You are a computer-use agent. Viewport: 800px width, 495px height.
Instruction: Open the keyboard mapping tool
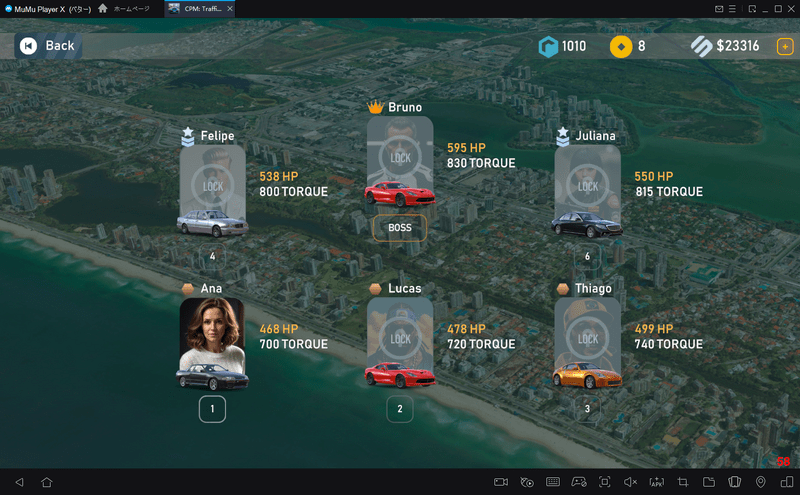click(x=553, y=482)
